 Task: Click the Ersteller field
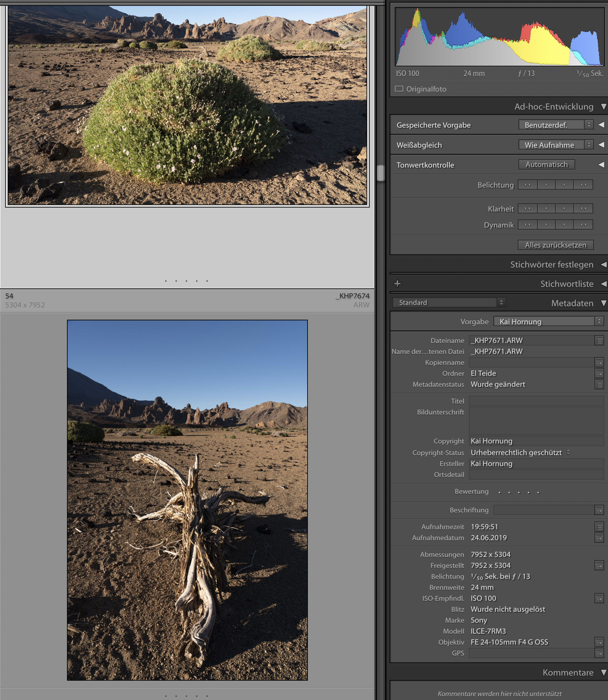(536, 463)
